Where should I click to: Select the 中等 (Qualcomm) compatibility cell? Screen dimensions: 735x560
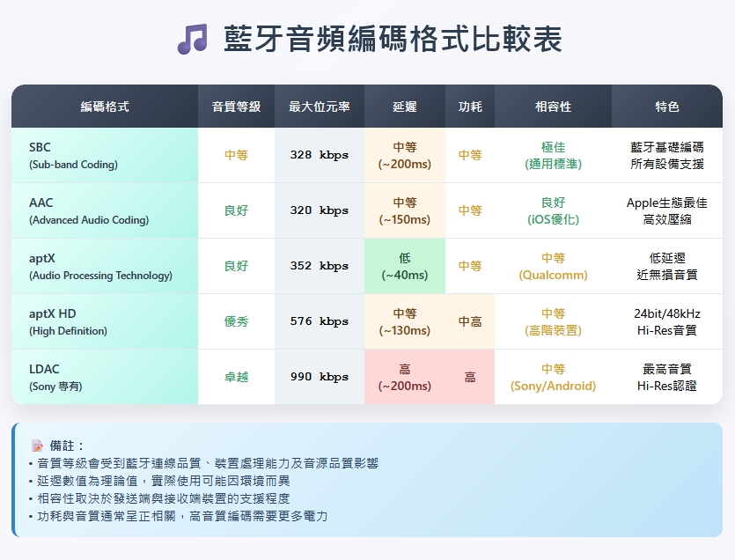[x=553, y=266]
